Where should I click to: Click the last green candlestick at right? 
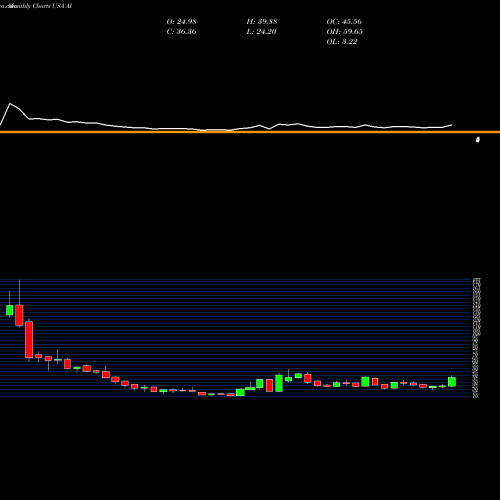(x=452, y=382)
